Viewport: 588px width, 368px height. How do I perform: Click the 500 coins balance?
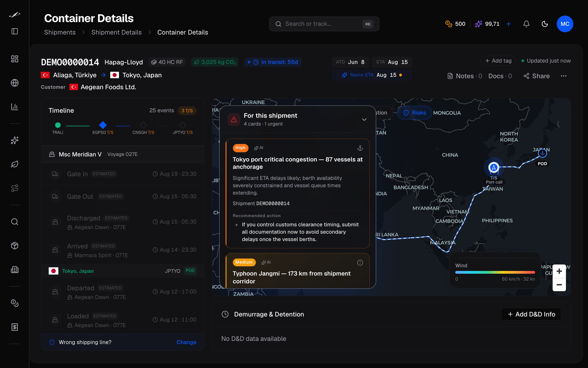point(455,24)
